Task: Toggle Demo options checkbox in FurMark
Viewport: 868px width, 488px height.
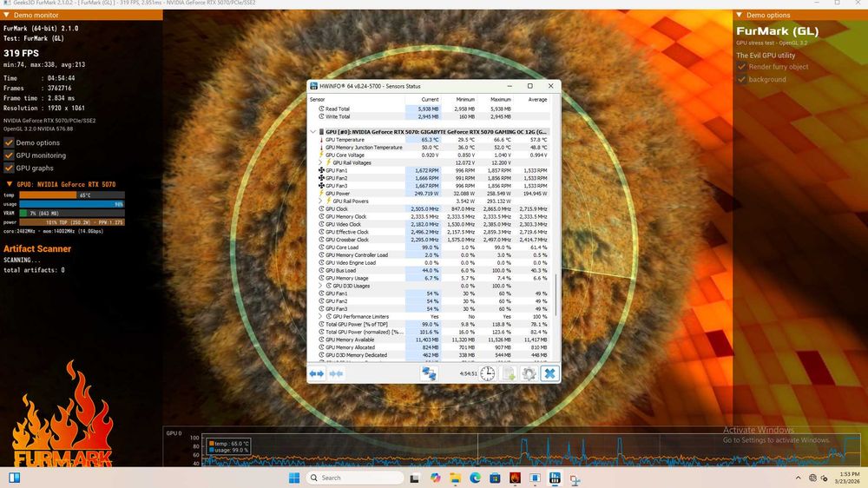Action: 9,142
